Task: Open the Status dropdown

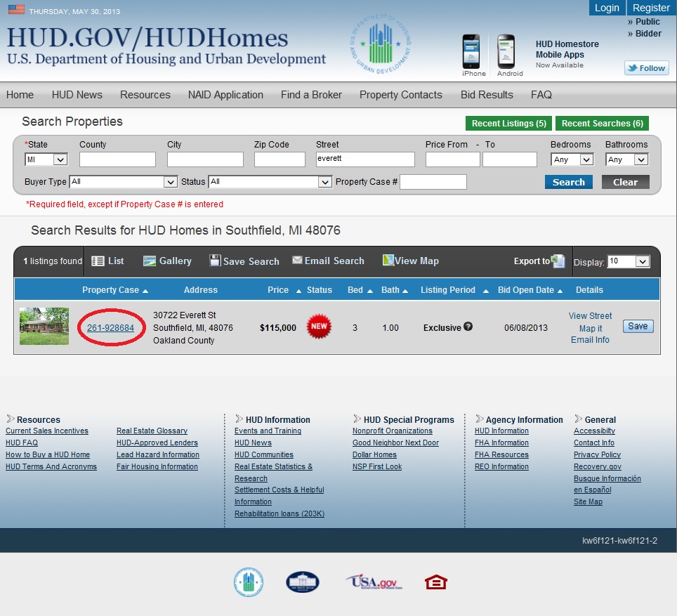Action: click(x=270, y=182)
